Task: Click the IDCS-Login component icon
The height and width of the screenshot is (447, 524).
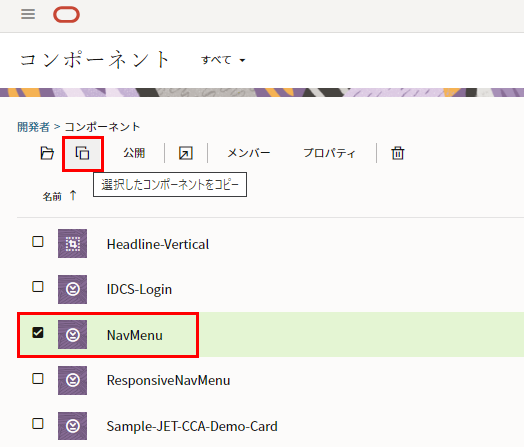Action: [x=73, y=289]
